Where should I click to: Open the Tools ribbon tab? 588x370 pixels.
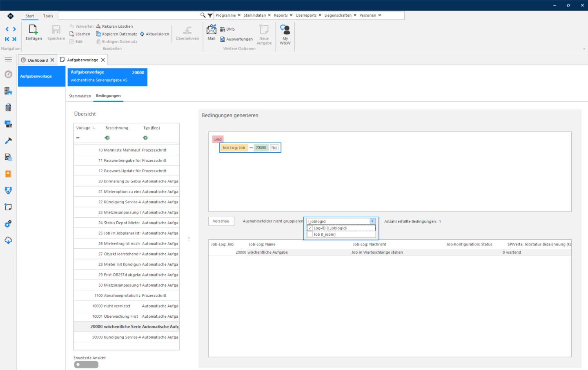pyautogui.click(x=48, y=16)
